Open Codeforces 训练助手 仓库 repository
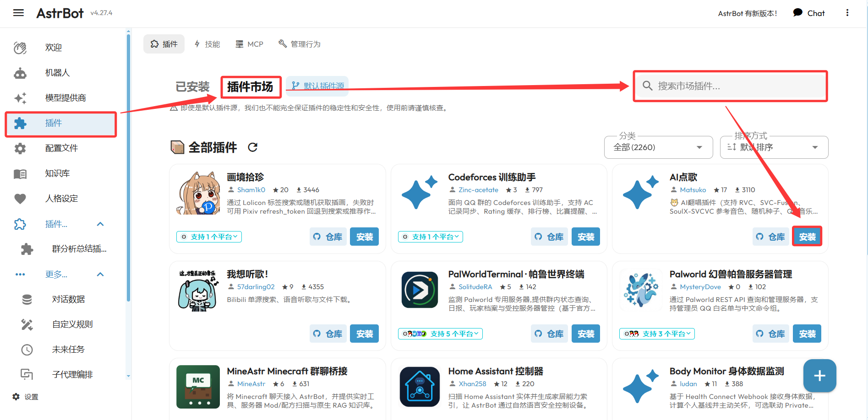Viewport: 868px width, 420px height. 549,237
